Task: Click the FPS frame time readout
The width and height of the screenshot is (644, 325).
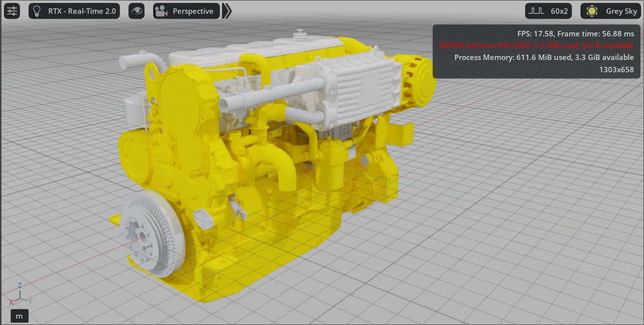Action: click(576, 34)
